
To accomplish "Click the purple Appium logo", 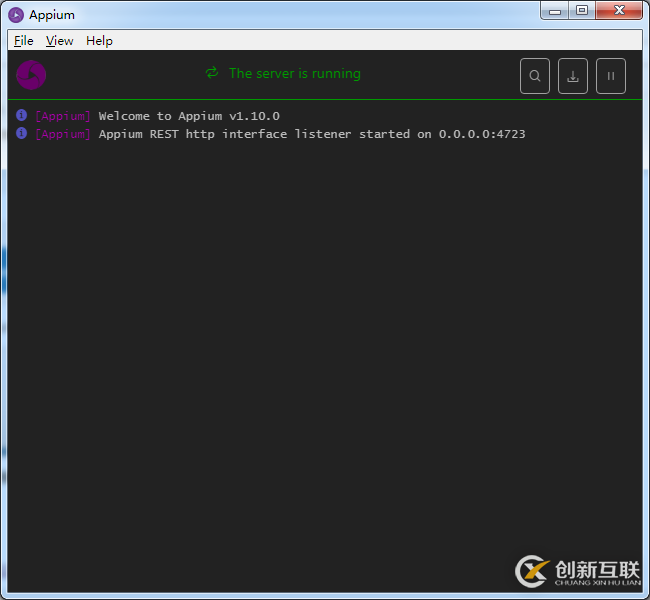I will 31,75.
